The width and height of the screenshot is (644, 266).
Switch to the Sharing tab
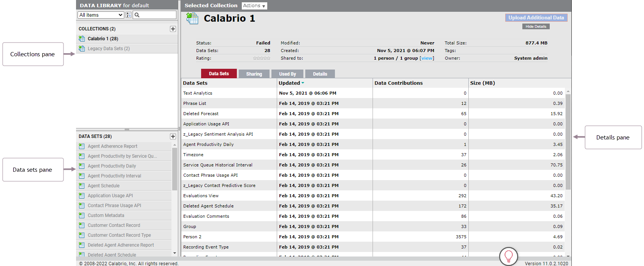click(x=254, y=74)
